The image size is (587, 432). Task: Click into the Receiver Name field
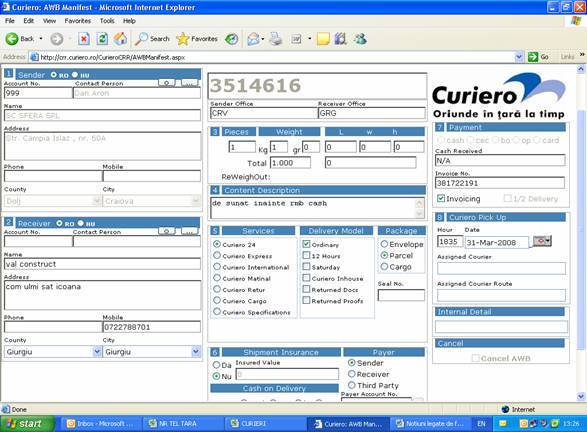[x=102, y=264]
